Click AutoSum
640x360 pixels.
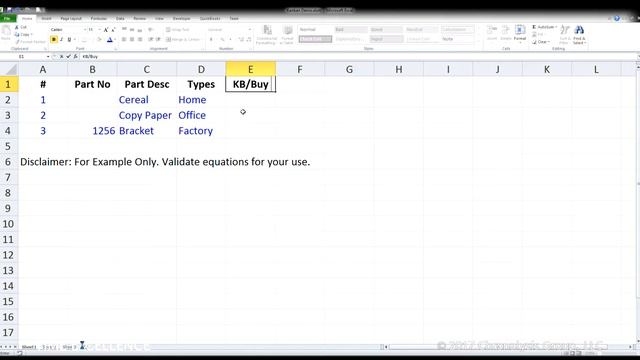tap(544, 27)
